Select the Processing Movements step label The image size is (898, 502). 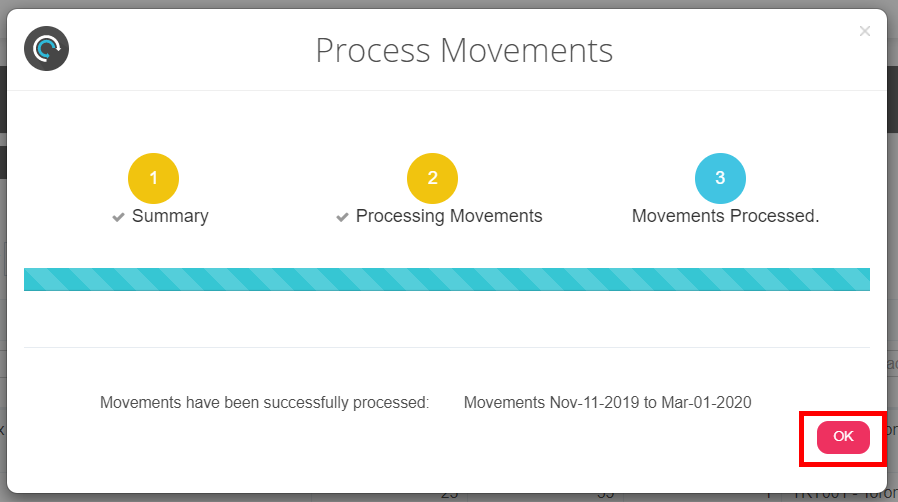[x=449, y=216]
